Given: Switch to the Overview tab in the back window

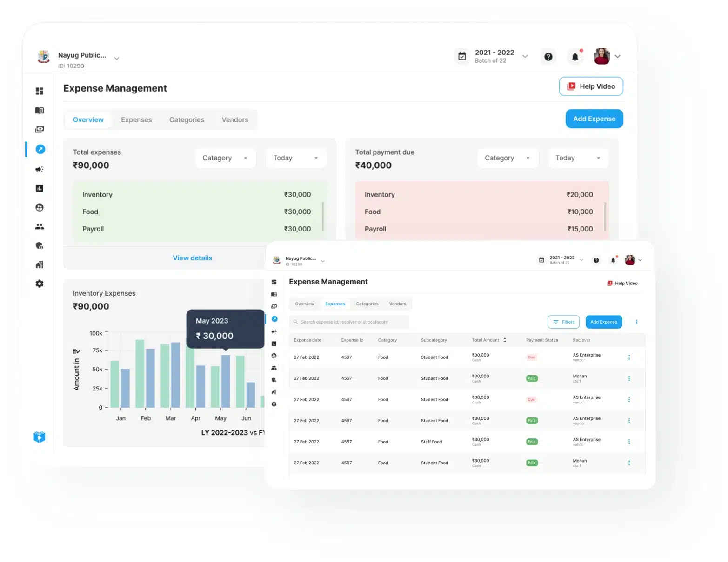Looking at the screenshot, I should point(88,120).
